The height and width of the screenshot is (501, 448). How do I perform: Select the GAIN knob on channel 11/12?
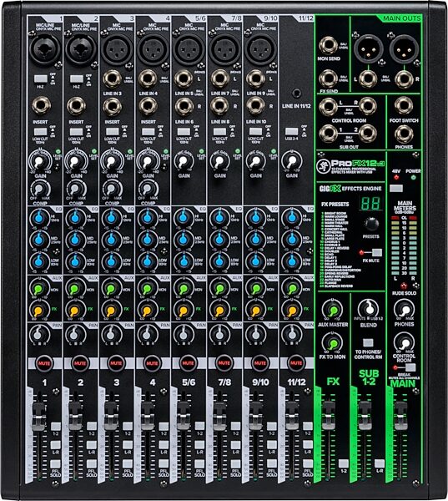291,162
